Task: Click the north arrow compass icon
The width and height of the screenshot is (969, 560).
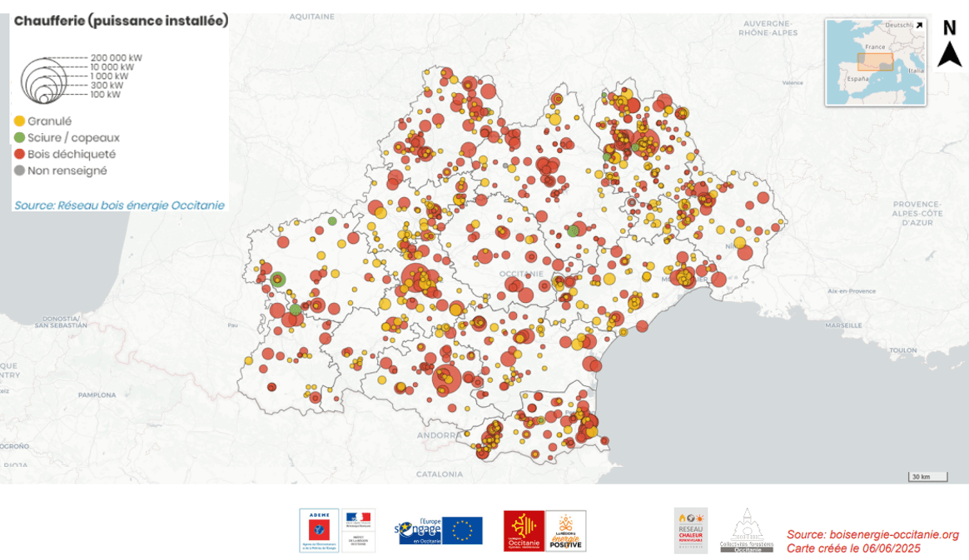Action: coord(949,44)
